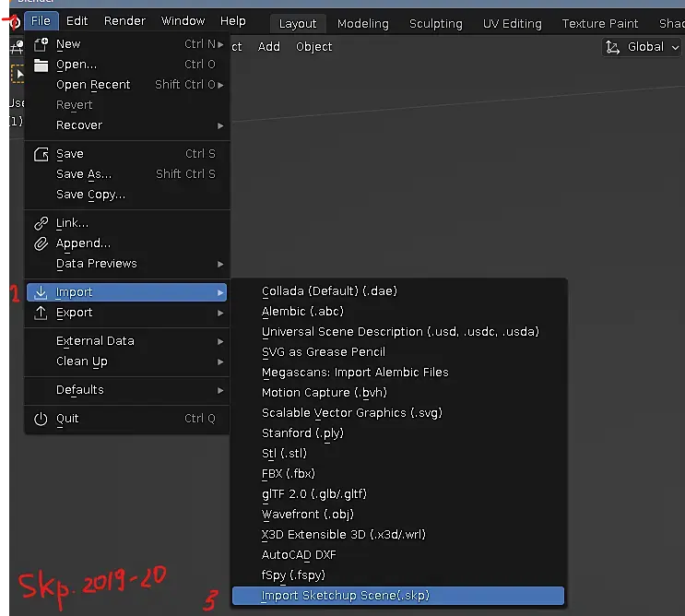Select the Import menu entry

(126, 292)
